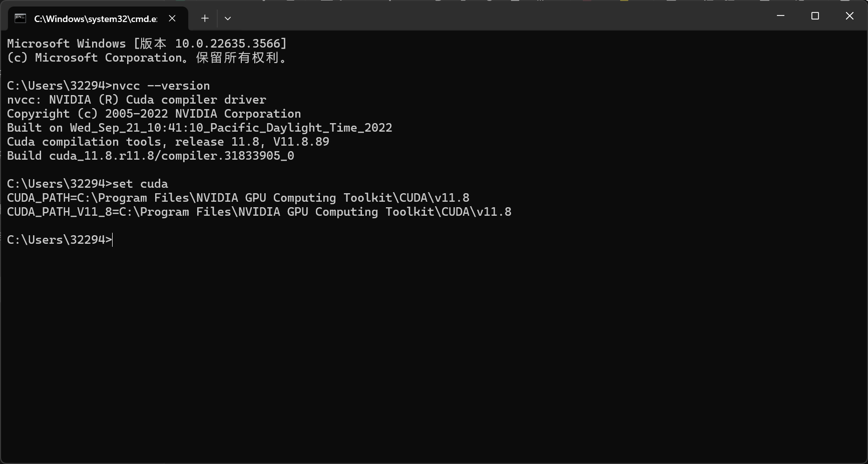Close the Windows Terminal window
868x464 pixels.
click(x=849, y=16)
